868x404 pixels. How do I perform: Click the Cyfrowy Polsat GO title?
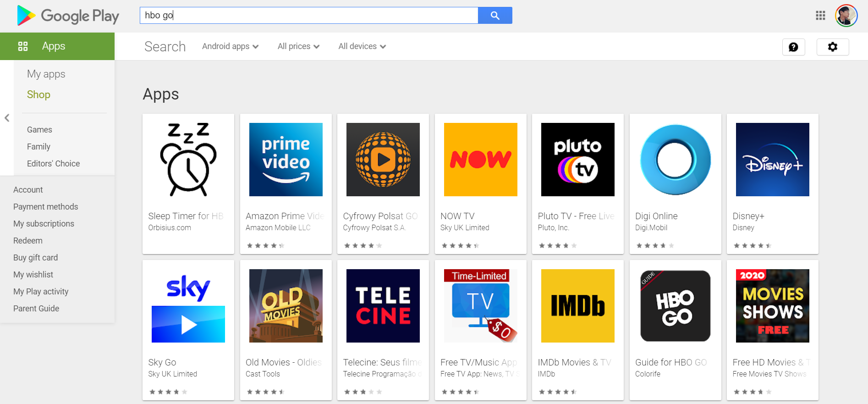(380, 216)
